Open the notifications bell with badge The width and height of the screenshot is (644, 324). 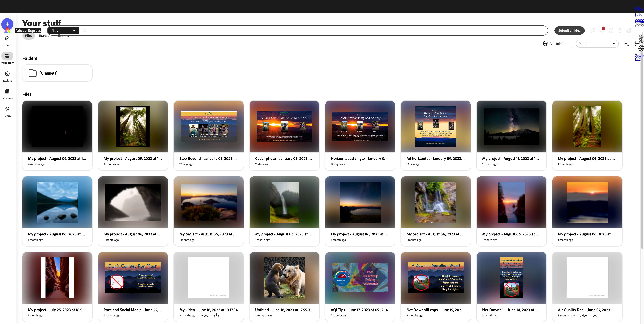point(602,31)
